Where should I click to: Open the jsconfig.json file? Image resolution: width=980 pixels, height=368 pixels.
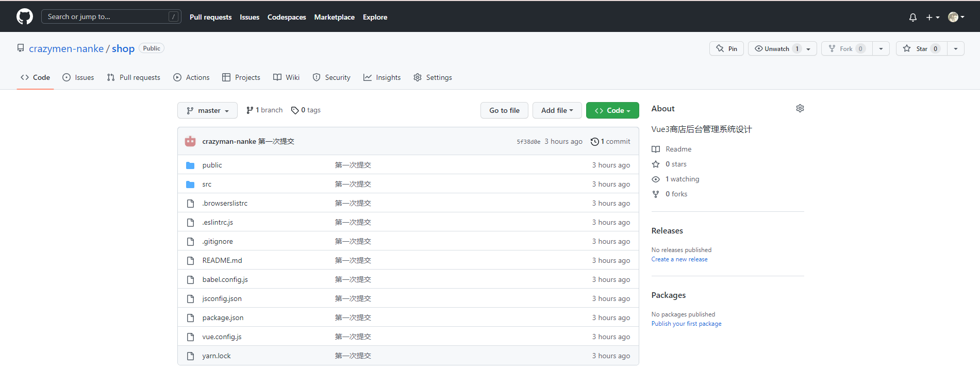click(x=222, y=298)
